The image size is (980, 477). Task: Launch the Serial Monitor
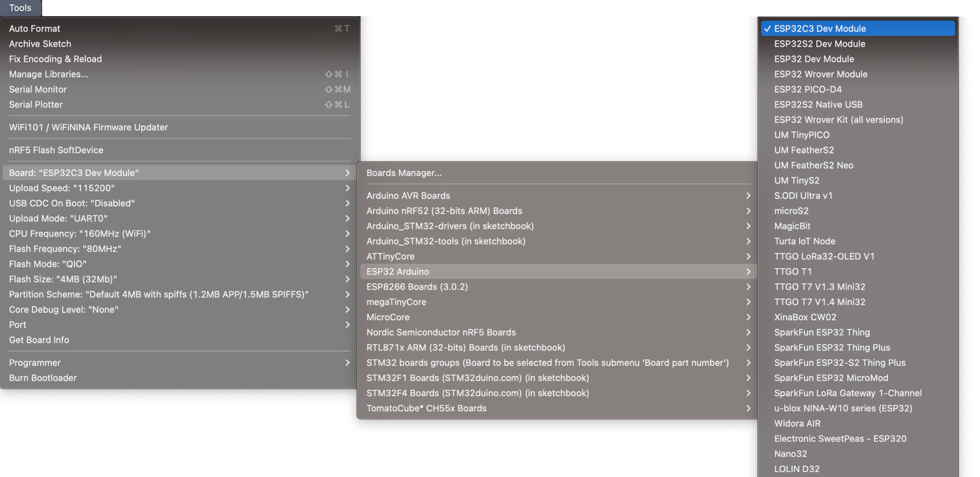[38, 89]
